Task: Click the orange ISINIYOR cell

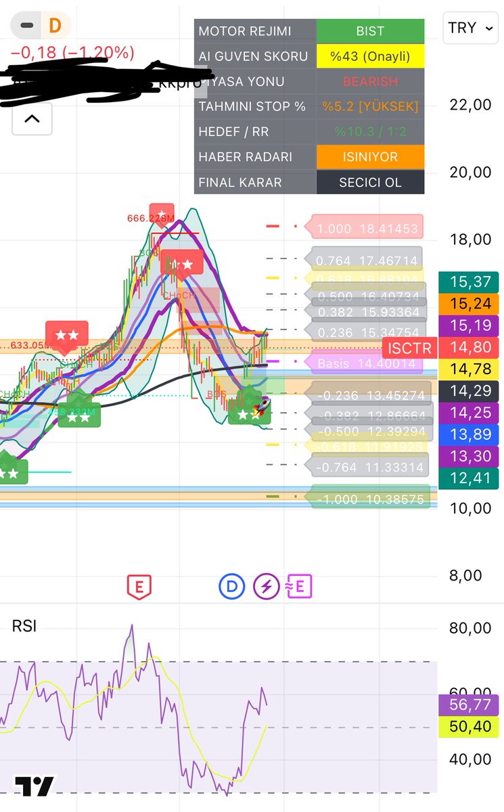Action: 370,156
